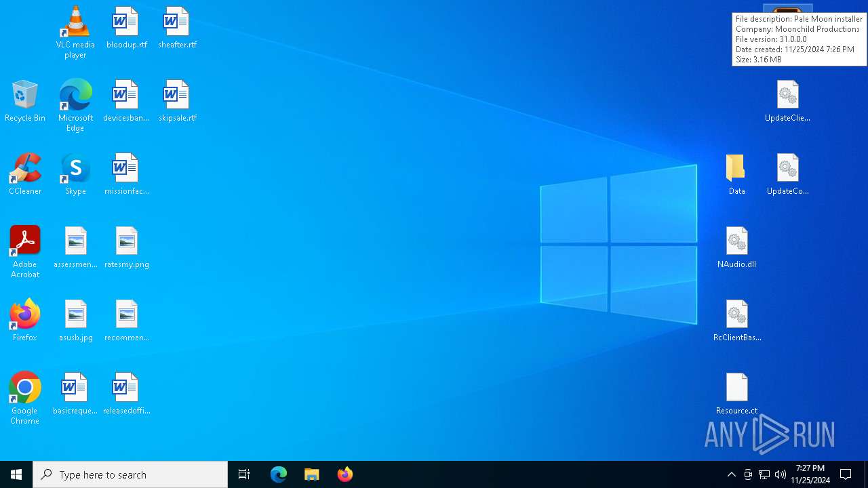
Task: Launch Firefox from the taskbar
Action: 344,474
